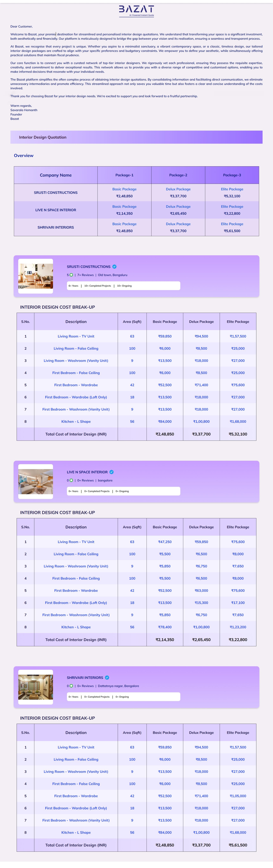Click "First Bedroom - Wardrobe" in the LIVE N SPACE table
The width and height of the screenshot is (273, 868).
pyautogui.click(x=76, y=591)
